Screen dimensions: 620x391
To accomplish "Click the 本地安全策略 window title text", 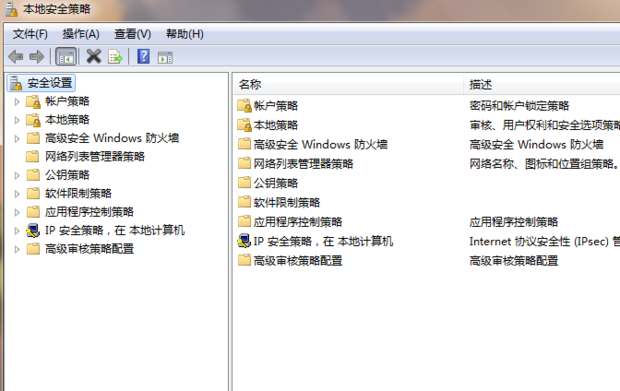I will click(x=57, y=9).
